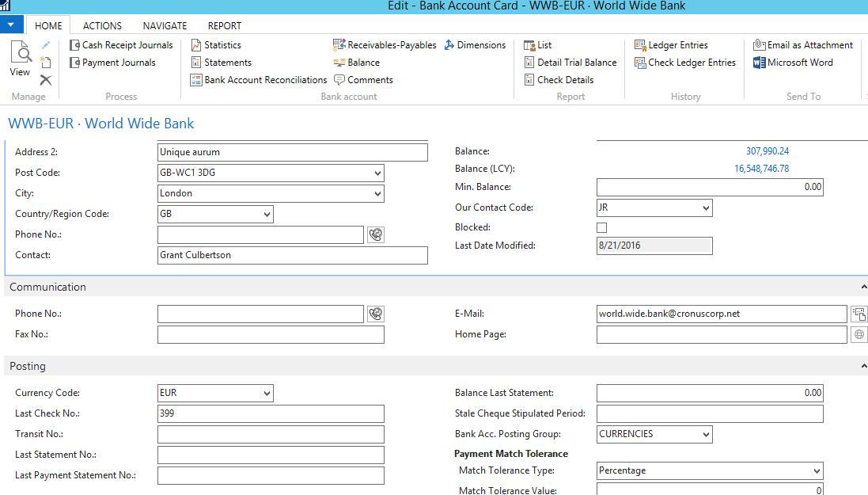Click the Edit pencil icon
868x495 pixels.
pos(46,45)
